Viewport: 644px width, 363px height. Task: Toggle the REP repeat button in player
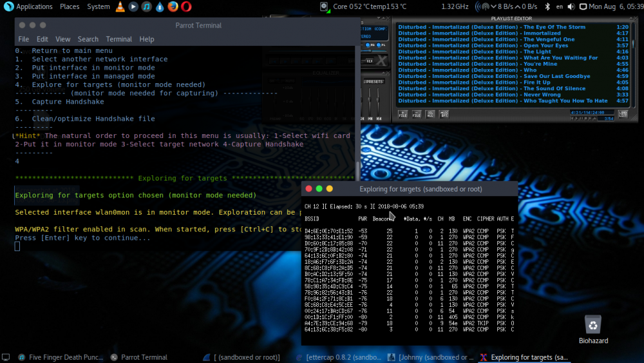369,61
